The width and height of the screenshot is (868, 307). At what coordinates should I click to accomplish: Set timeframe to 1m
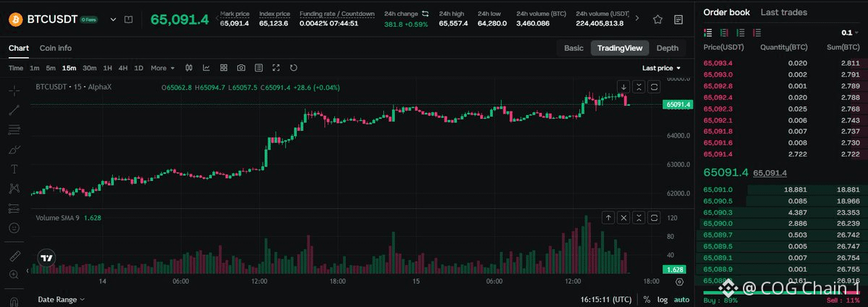[35, 68]
